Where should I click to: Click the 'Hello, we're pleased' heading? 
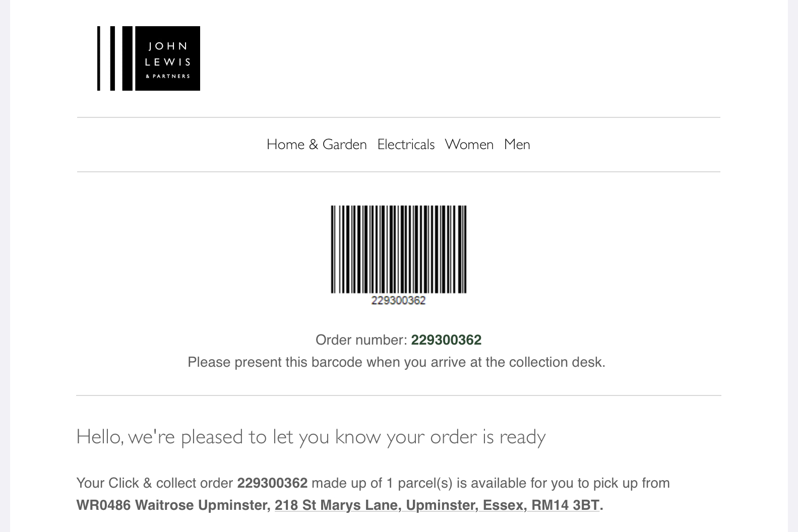[311, 437]
